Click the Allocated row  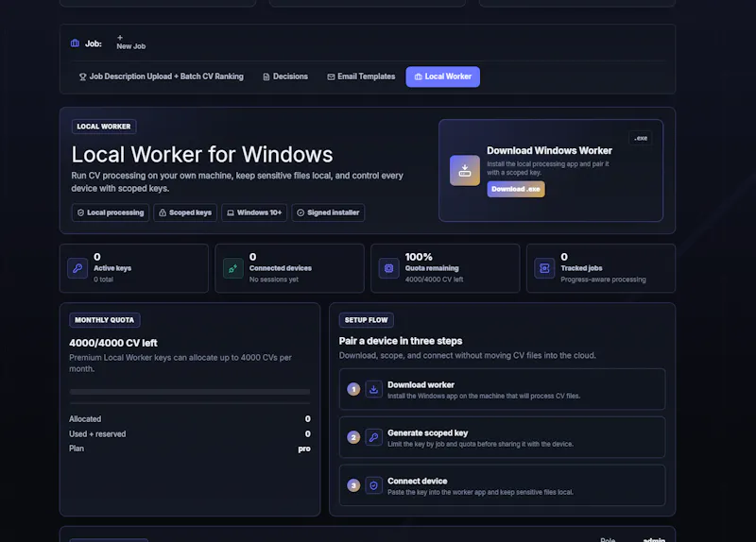click(190, 419)
